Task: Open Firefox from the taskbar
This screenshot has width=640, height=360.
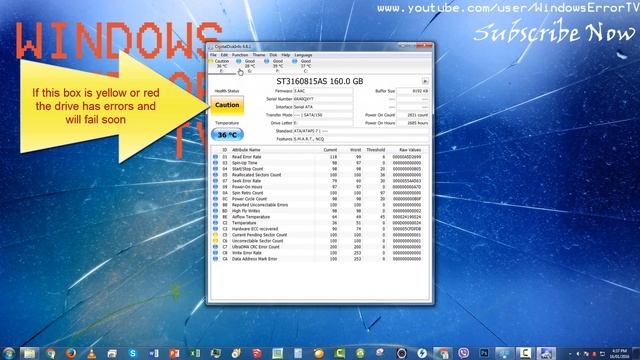Action: pos(71,353)
